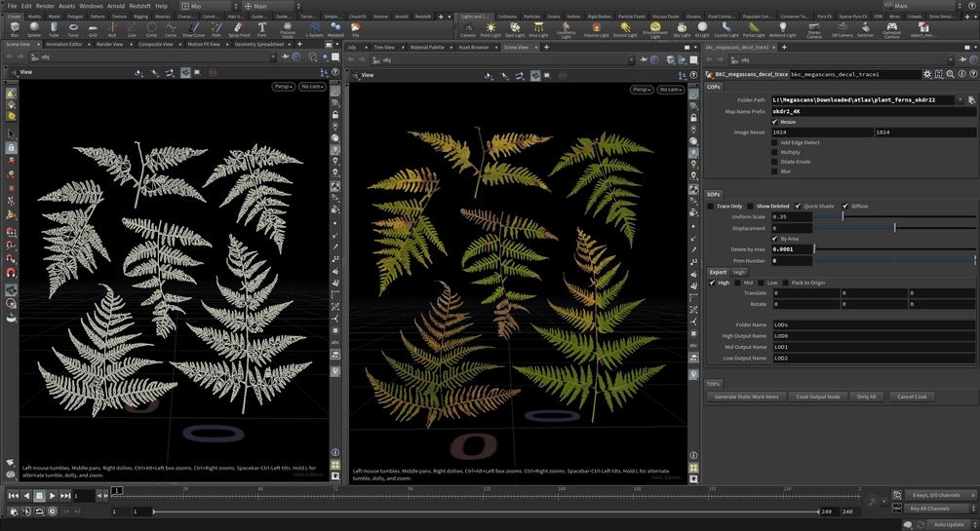Screen dimensions: 980x531
Task: Add a Volume Light from the shelf
Action: point(596,28)
